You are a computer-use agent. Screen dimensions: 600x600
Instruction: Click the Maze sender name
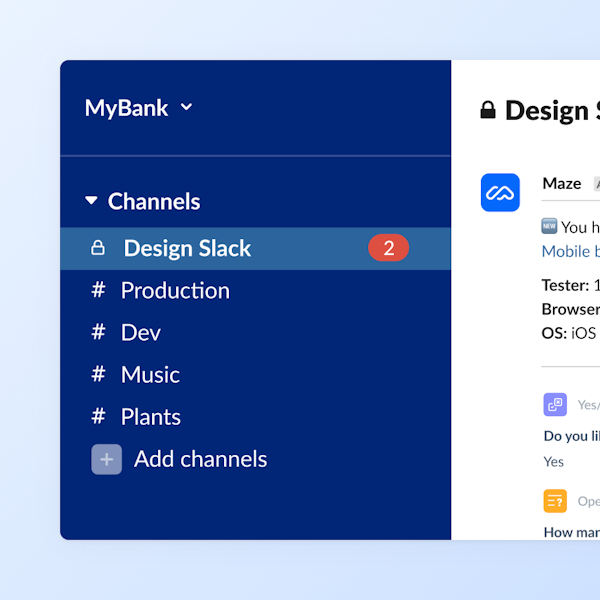(x=561, y=183)
